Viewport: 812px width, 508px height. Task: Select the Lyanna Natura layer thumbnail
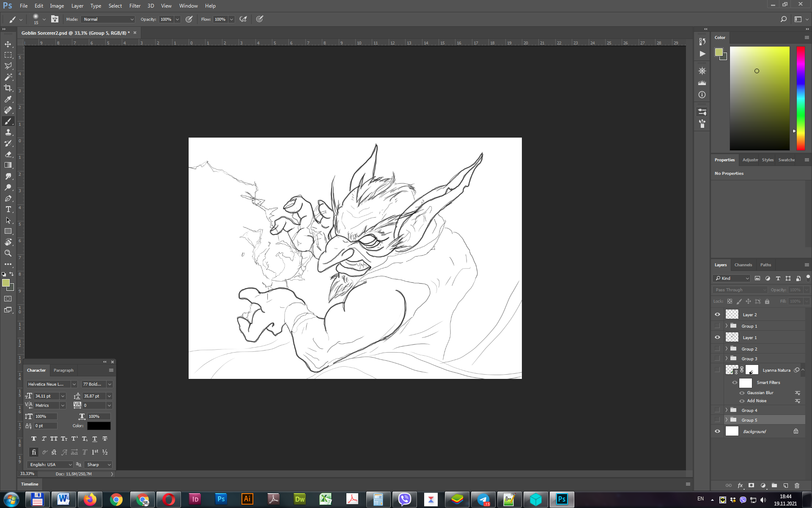[x=732, y=370]
